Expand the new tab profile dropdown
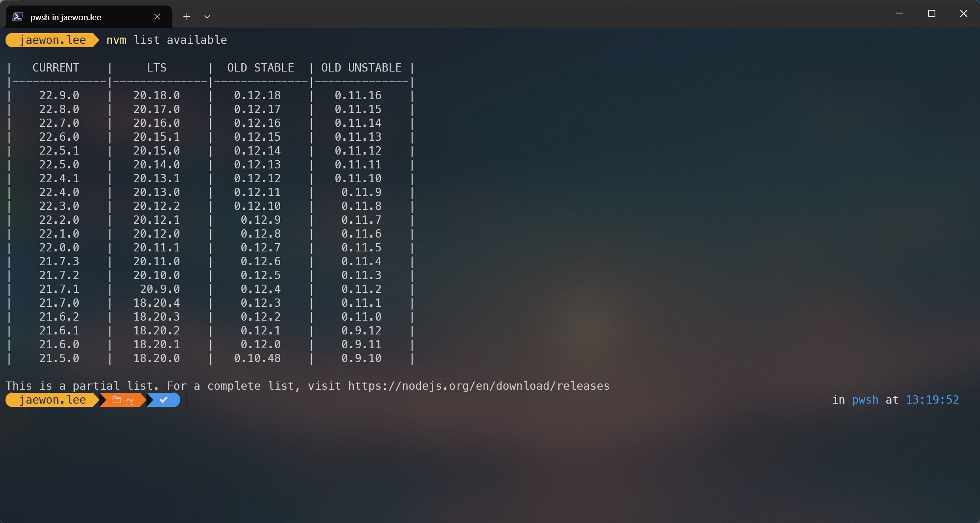 (x=207, y=17)
